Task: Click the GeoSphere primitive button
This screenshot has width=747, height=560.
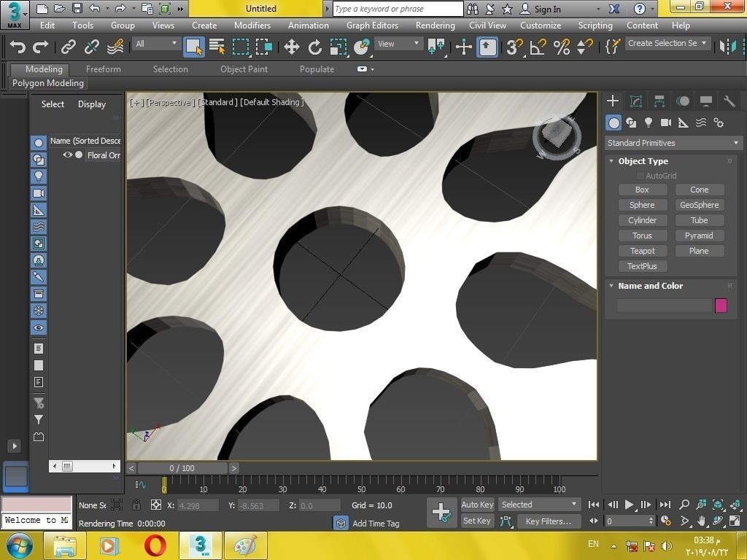Action: 700,205
